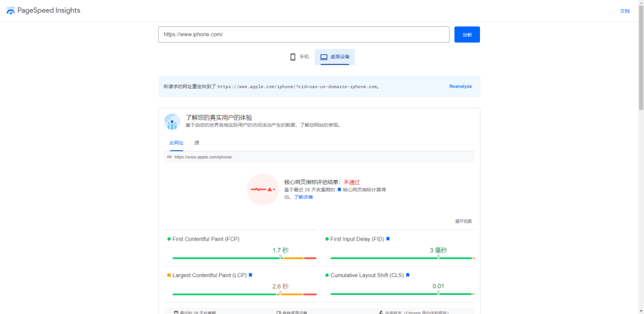Expand the view with 展开视图
Viewport: 644px width, 314px height.
[x=463, y=221]
